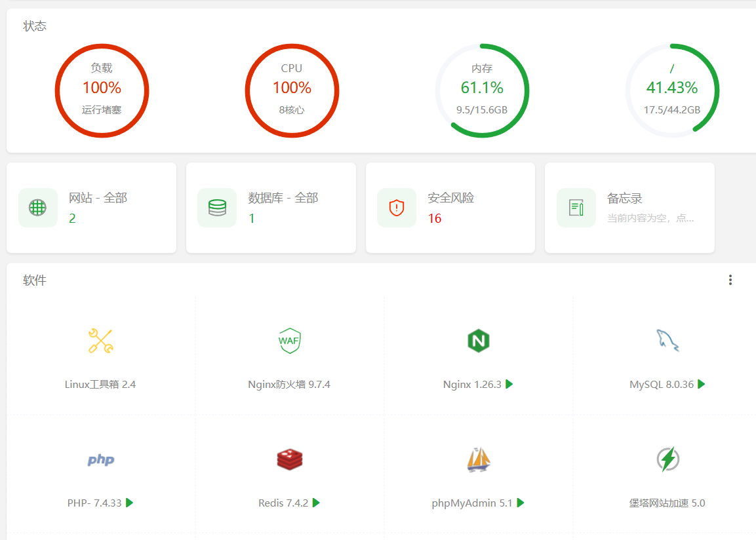Click the phpMyAdmin 5.1 label

pyautogui.click(x=472, y=503)
